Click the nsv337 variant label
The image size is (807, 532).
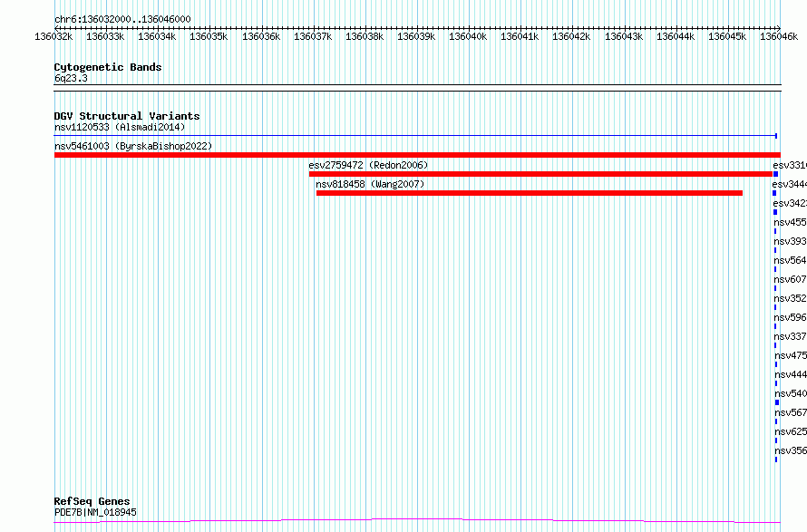(x=790, y=336)
